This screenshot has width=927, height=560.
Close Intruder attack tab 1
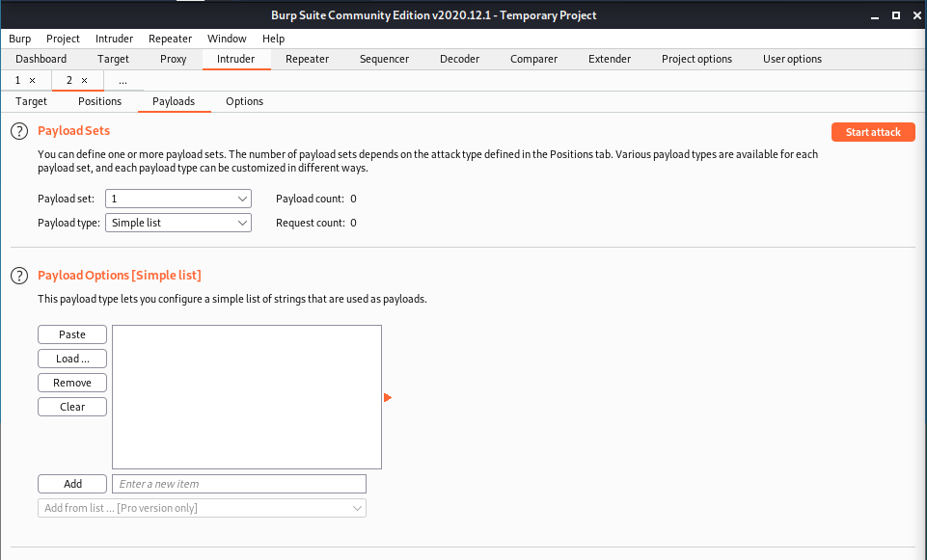32,80
